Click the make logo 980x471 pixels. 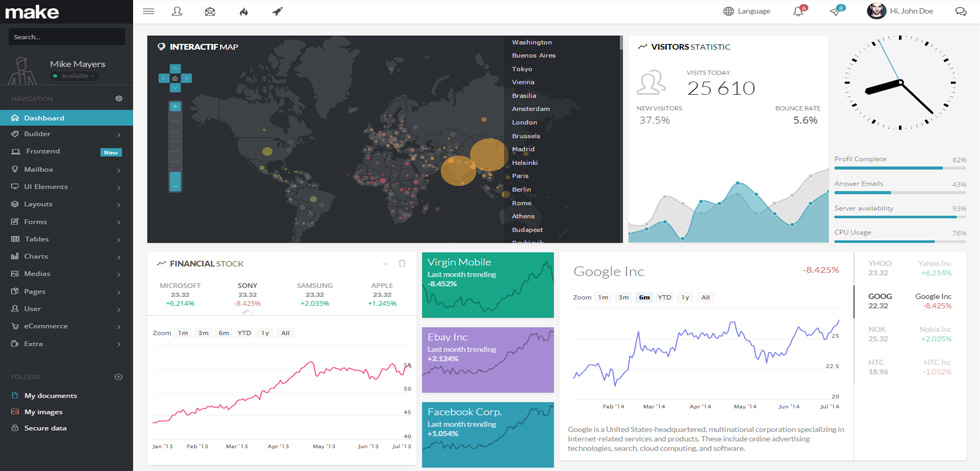[x=32, y=12]
